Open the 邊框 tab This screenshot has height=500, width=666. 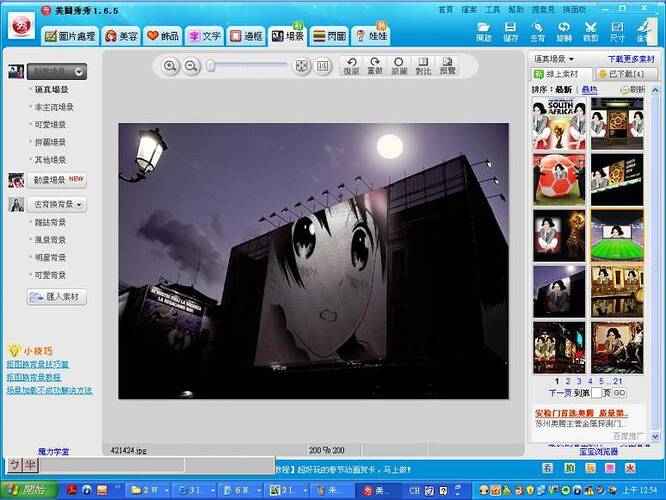(247, 36)
